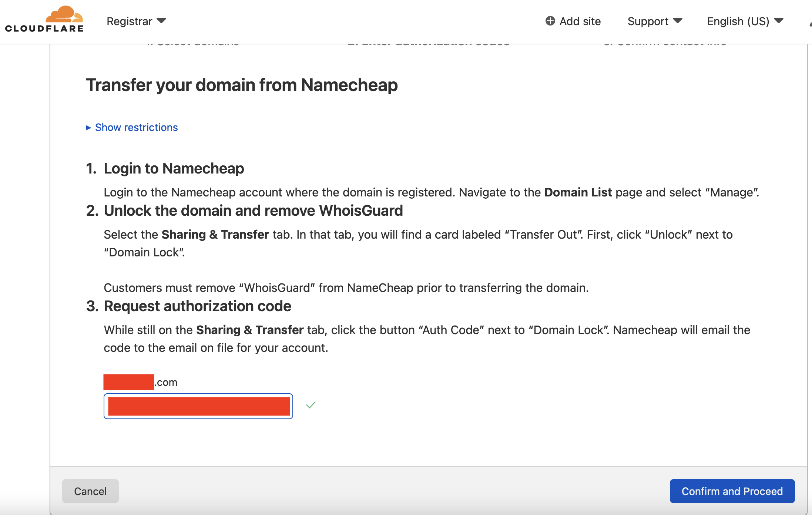Click the green checkmark next to the auth code field
812x515 pixels.
pos(311,405)
